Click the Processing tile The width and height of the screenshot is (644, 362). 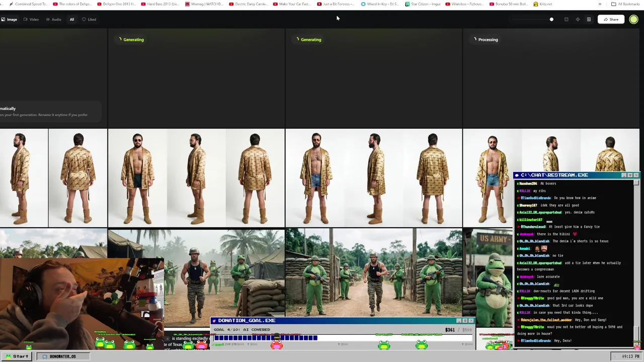551,78
